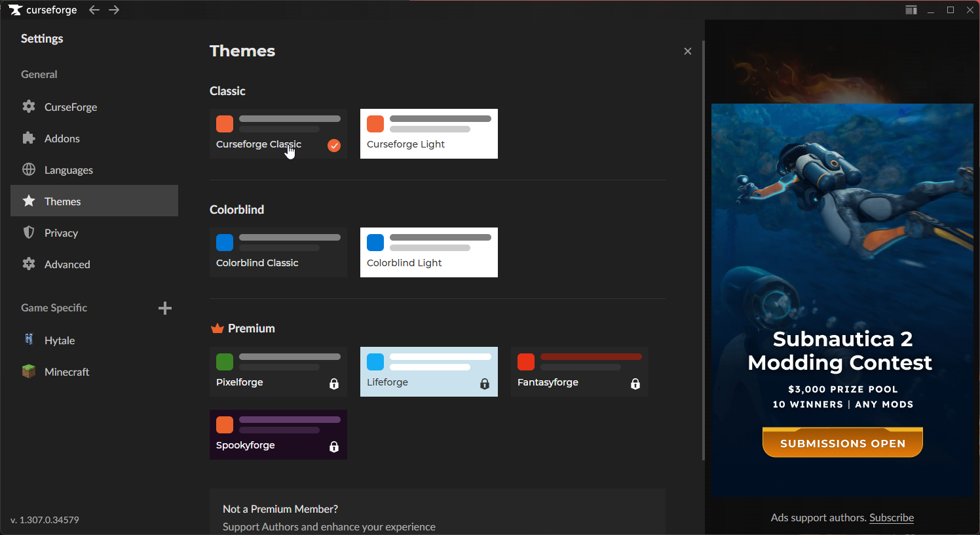Select the Colorblind Classic theme
Image resolution: width=980 pixels, height=535 pixels.
[x=278, y=252]
